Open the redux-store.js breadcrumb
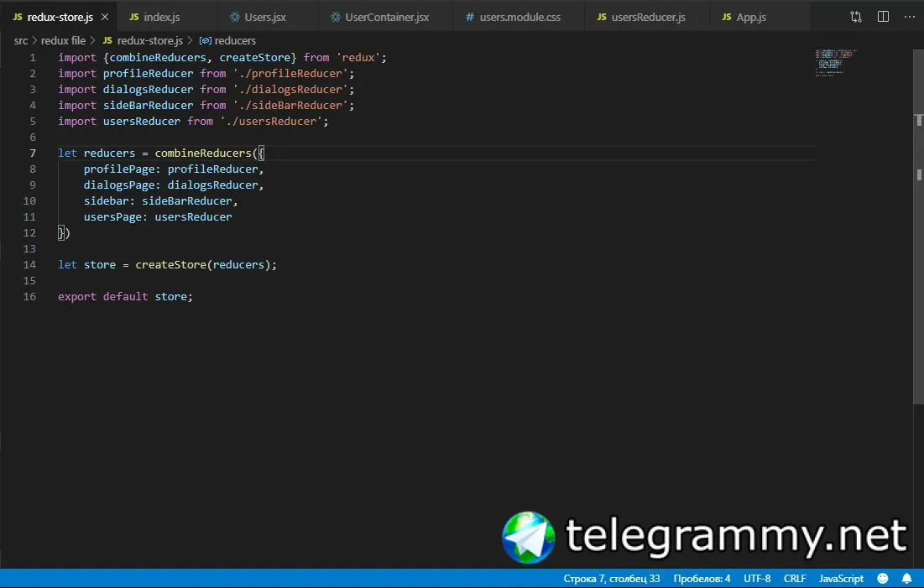The width and height of the screenshot is (924, 588). [143, 40]
